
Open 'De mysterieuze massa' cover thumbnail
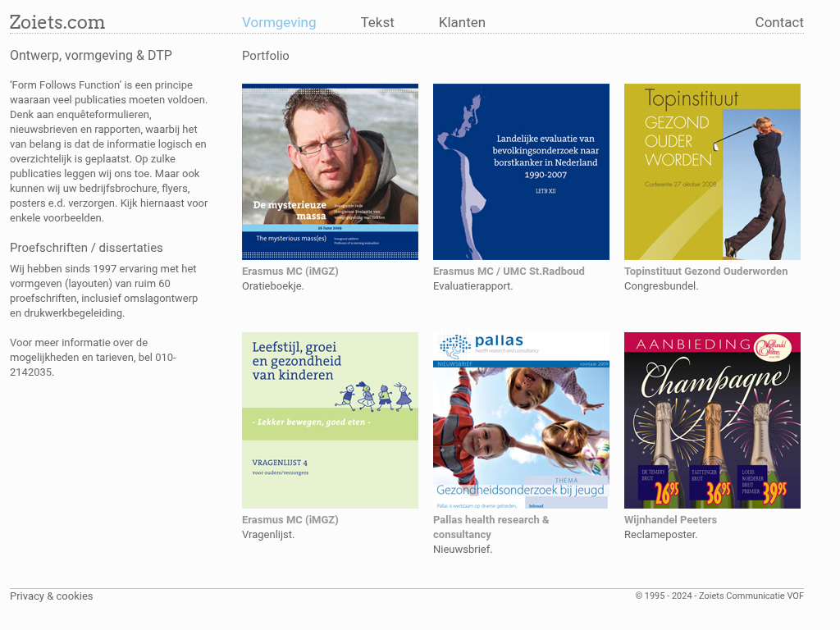(x=330, y=171)
